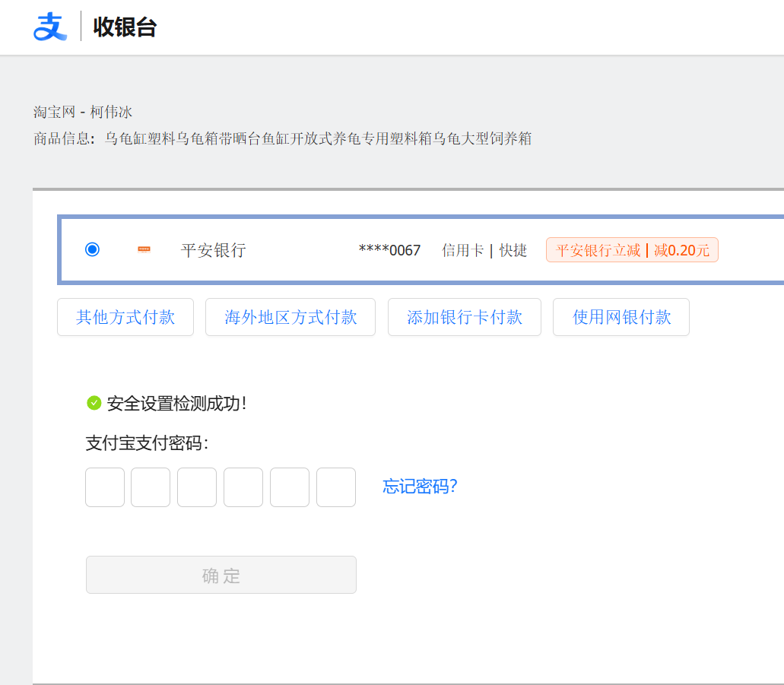Click the fifth payment password box
The width and height of the screenshot is (784, 685).
pyautogui.click(x=290, y=487)
